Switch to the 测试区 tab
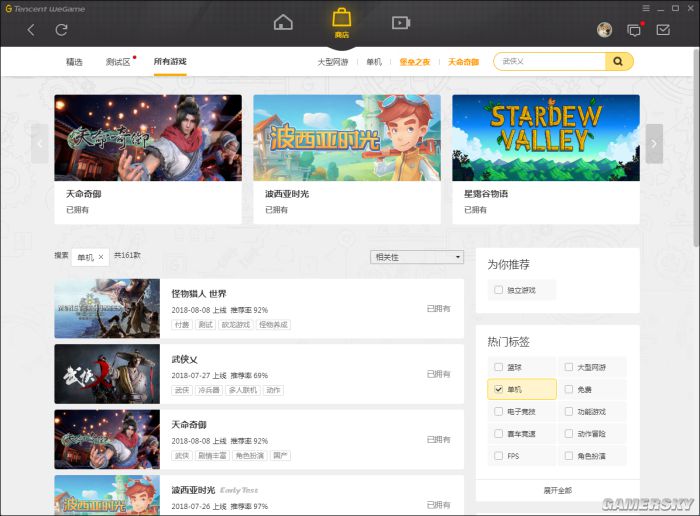Viewport: 700px width, 516px height. (118, 62)
